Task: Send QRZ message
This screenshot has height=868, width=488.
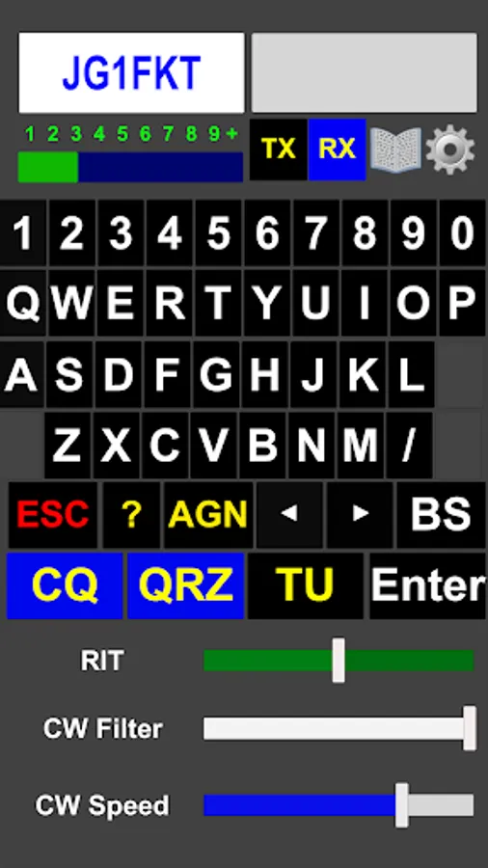Action: (185, 585)
